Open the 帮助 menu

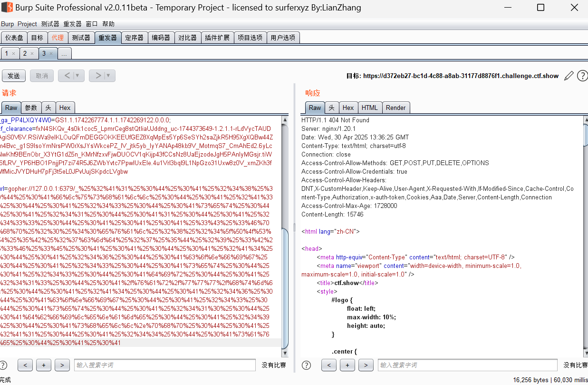point(108,24)
